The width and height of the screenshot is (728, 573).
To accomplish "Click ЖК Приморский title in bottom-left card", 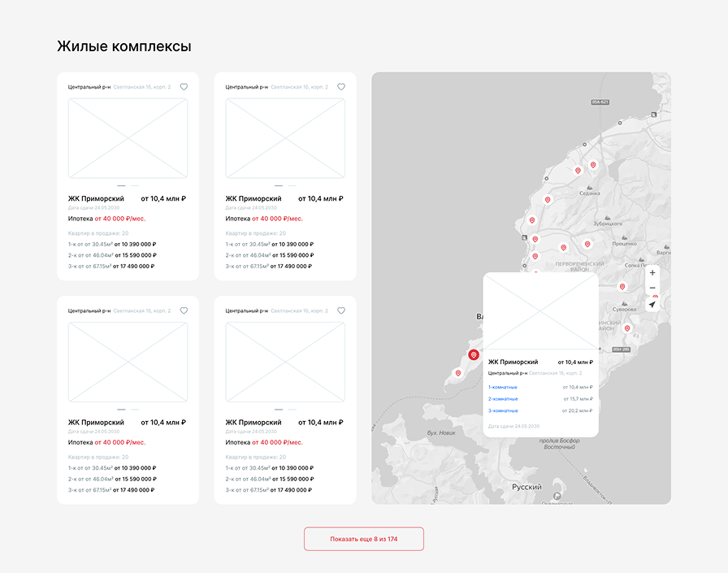I will (96, 423).
